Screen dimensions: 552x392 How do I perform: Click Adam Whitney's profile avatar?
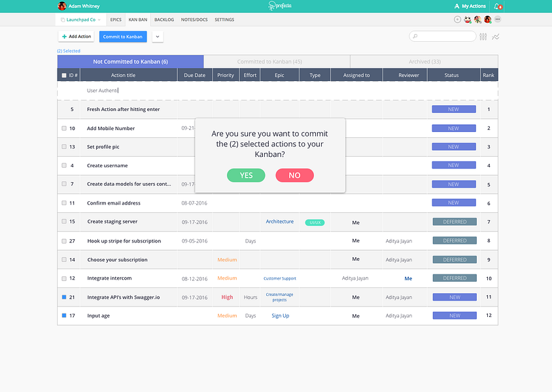pyautogui.click(x=62, y=6)
